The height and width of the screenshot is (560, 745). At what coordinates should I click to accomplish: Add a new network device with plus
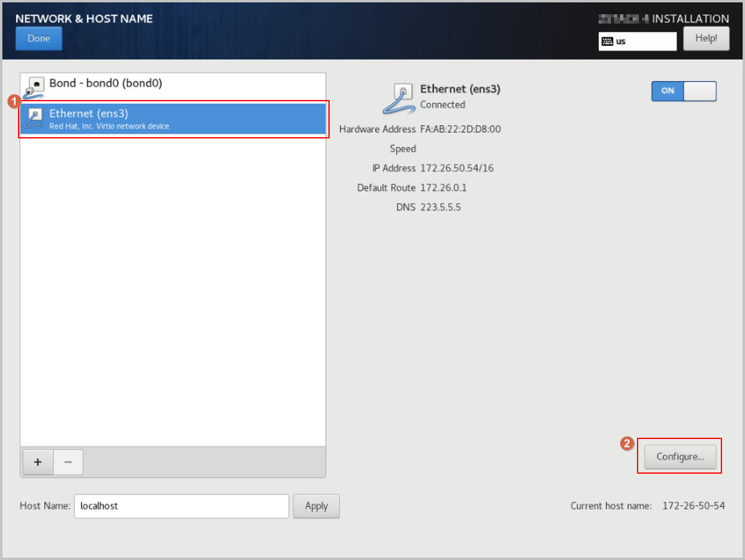[38, 463]
